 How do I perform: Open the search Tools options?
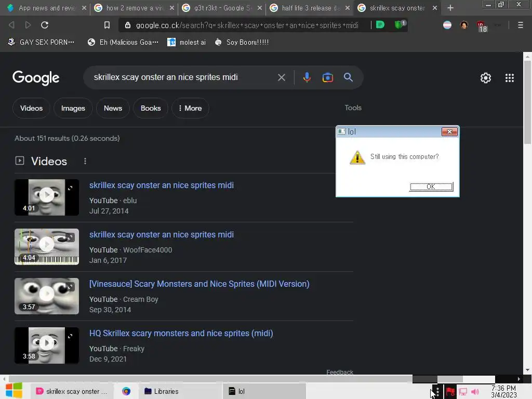point(353,108)
